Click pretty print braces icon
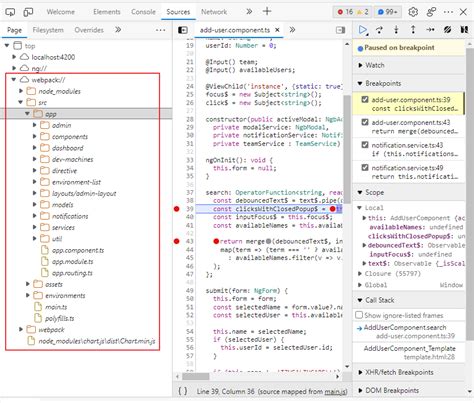The image size is (474, 403). pos(183,391)
